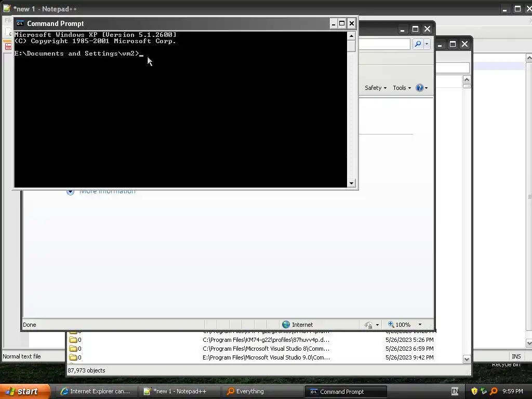Click the INS indicator in Notepad++ status bar

(516, 356)
